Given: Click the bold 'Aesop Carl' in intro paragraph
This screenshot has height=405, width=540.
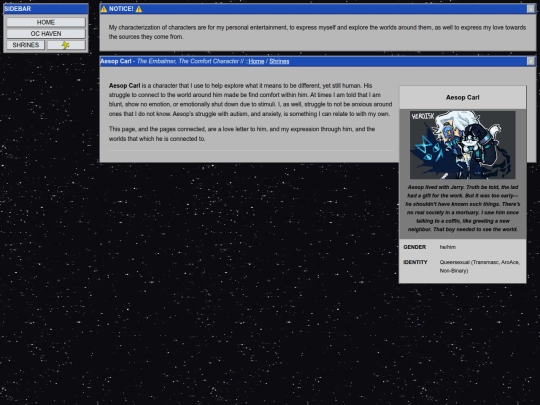Looking at the screenshot, I should [x=124, y=85].
